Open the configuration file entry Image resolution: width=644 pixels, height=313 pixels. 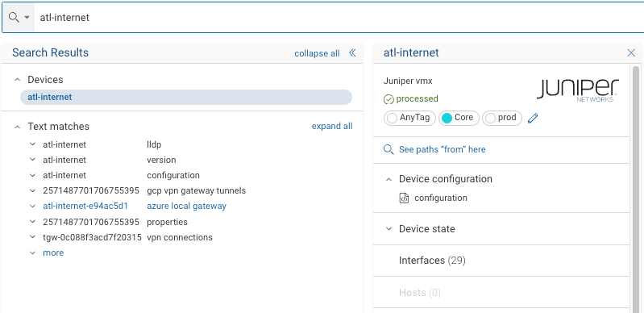(x=441, y=198)
